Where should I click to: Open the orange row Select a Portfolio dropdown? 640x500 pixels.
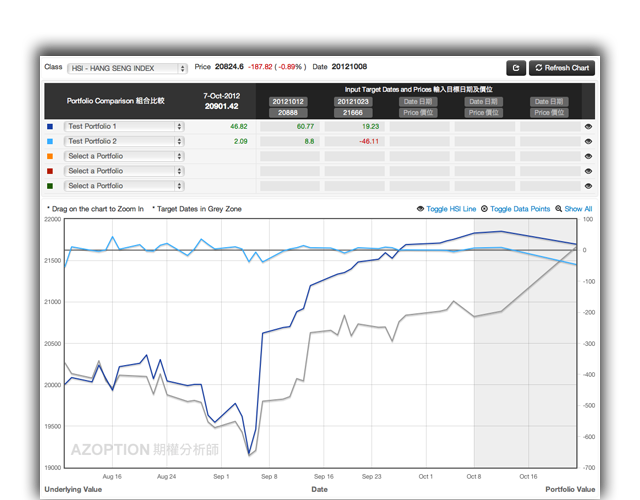point(124,156)
